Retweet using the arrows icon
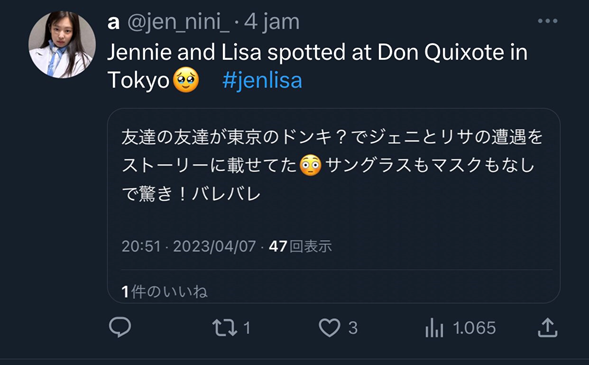Image resolution: width=589 pixels, height=365 pixels. pos(225,327)
